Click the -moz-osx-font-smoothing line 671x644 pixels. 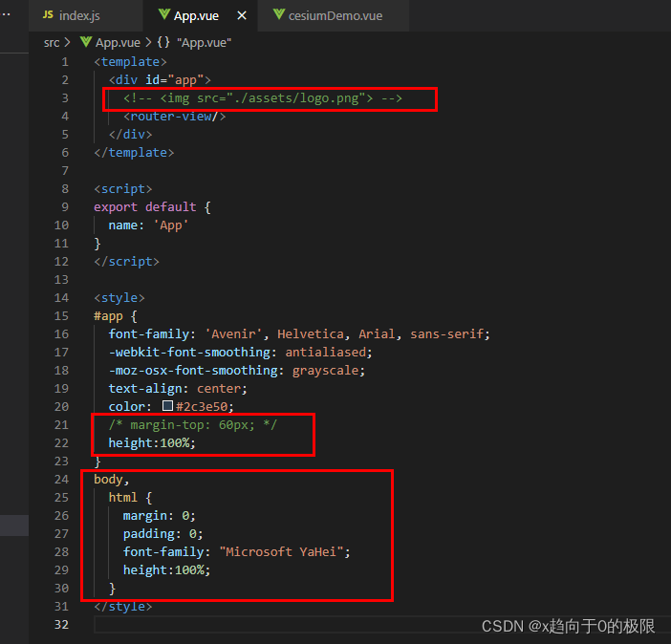coord(237,371)
